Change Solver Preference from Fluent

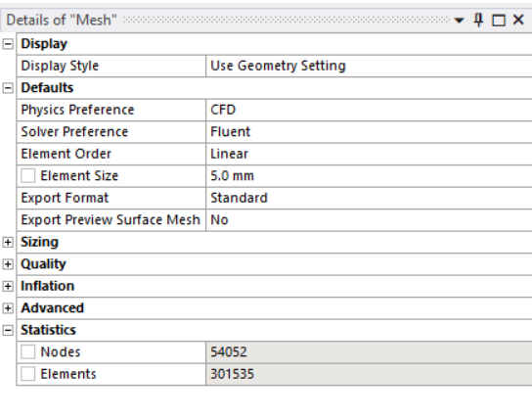point(369,132)
